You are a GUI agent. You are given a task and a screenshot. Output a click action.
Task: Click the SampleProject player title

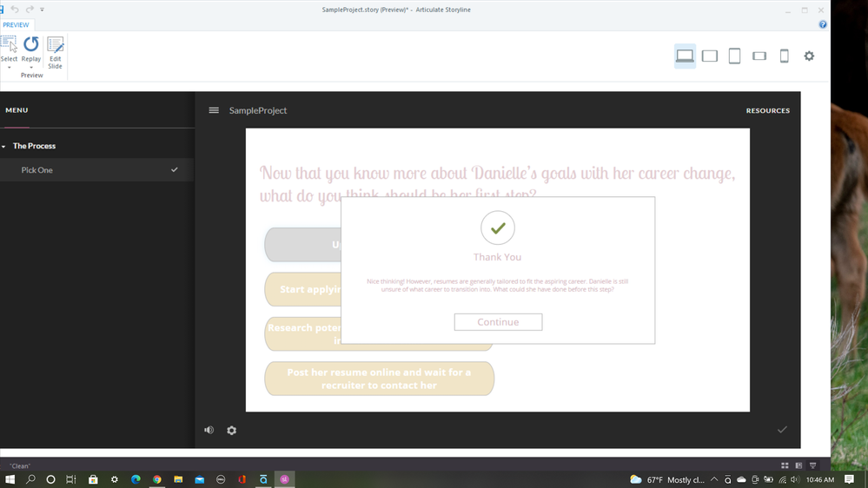pyautogui.click(x=258, y=110)
